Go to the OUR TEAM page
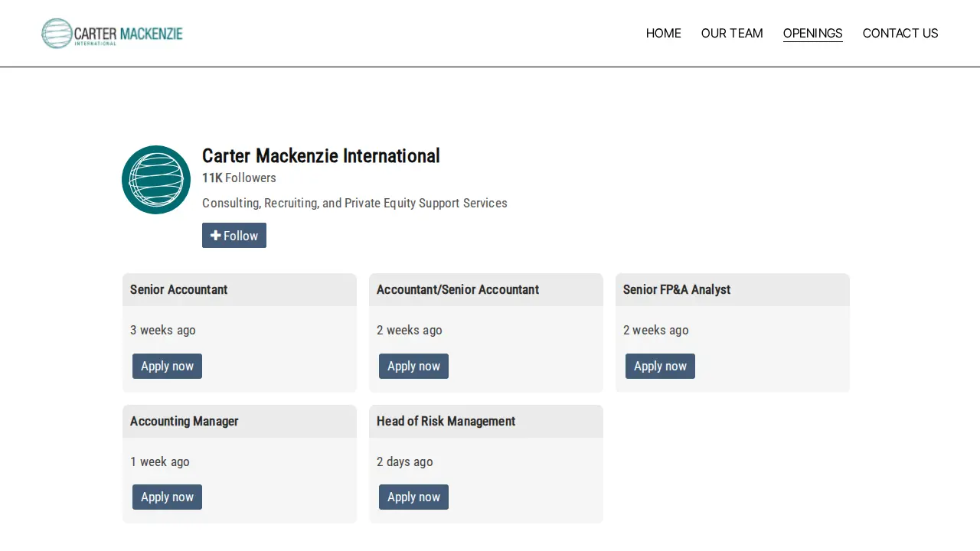 coord(732,33)
